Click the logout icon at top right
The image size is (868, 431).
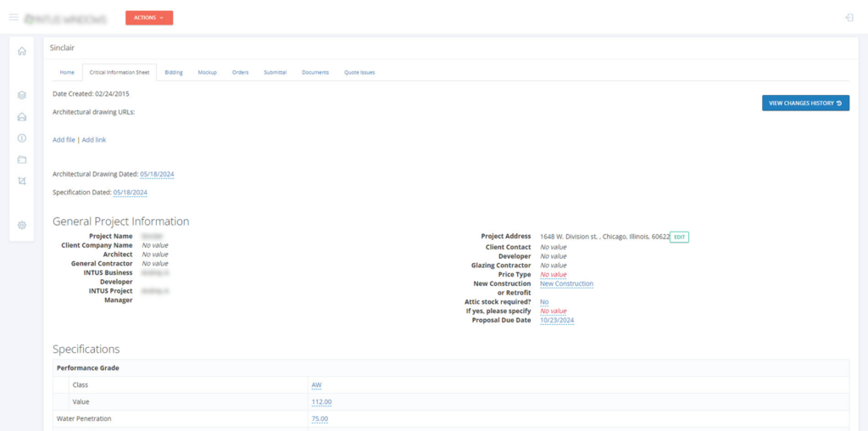tap(849, 18)
